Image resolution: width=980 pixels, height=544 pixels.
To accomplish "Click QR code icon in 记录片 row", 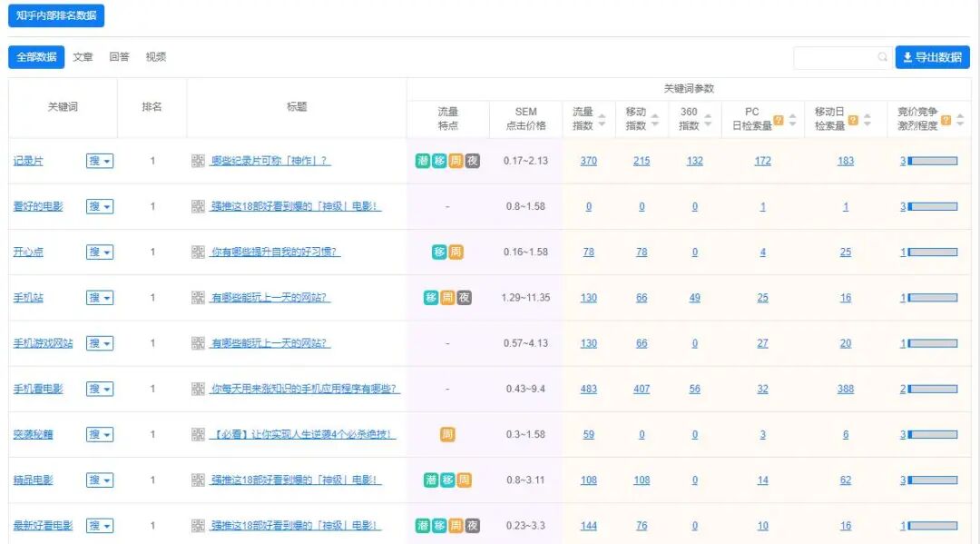I will (198, 161).
